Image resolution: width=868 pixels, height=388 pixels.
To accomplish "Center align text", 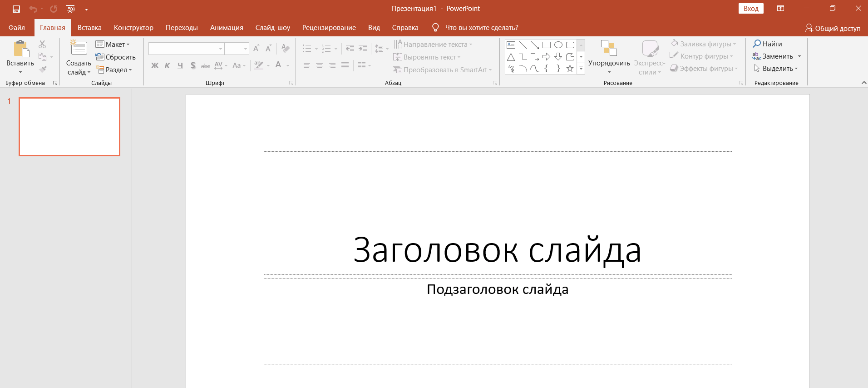I will [320, 65].
